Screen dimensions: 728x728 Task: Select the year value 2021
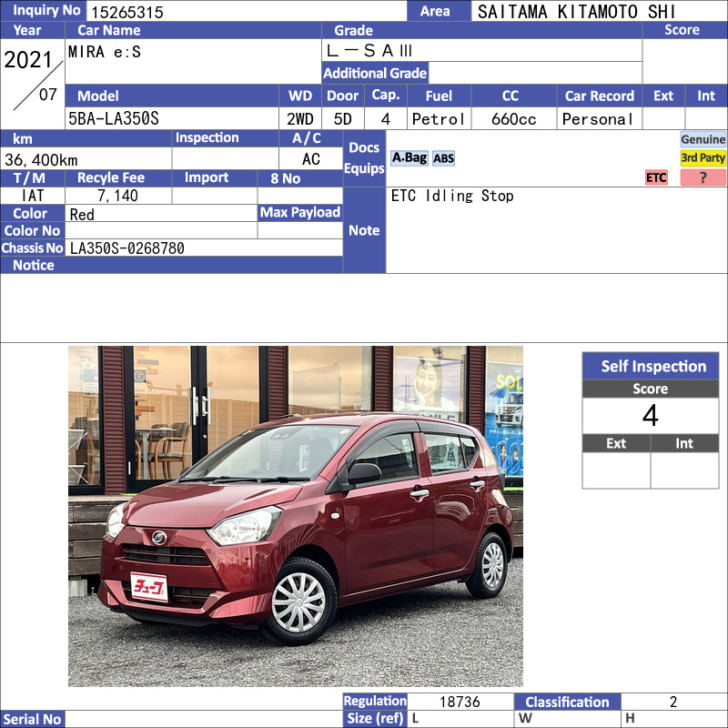[x=28, y=60]
